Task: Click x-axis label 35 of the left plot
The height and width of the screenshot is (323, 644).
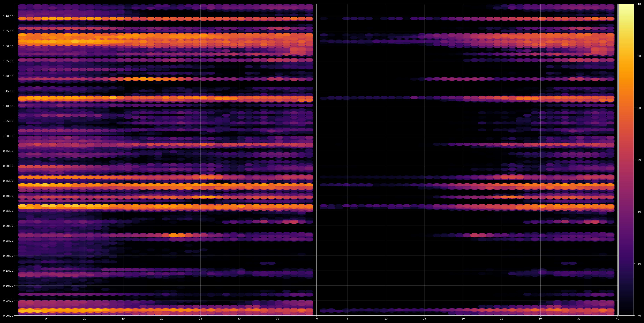Action: (x=278, y=319)
